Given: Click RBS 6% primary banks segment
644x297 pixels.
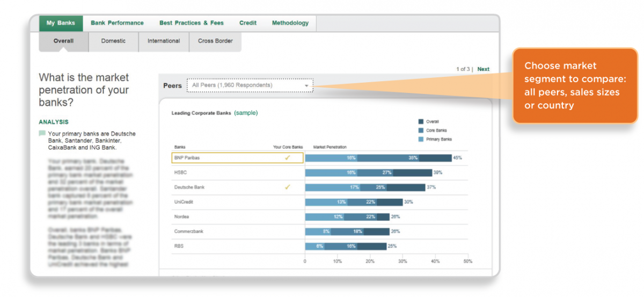Looking at the screenshot, I should pyautogui.click(x=315, y=246).
